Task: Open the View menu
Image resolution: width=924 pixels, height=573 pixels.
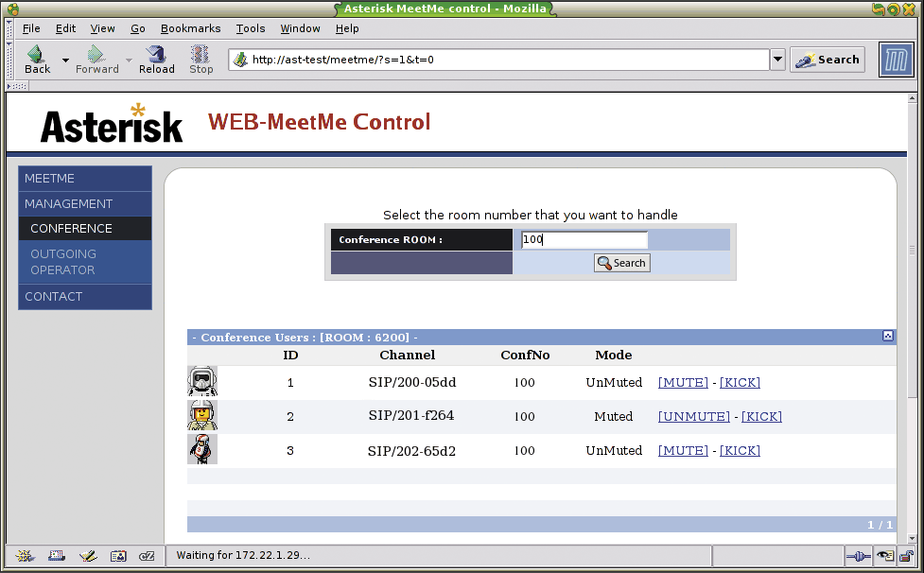Action: point(102,28)
